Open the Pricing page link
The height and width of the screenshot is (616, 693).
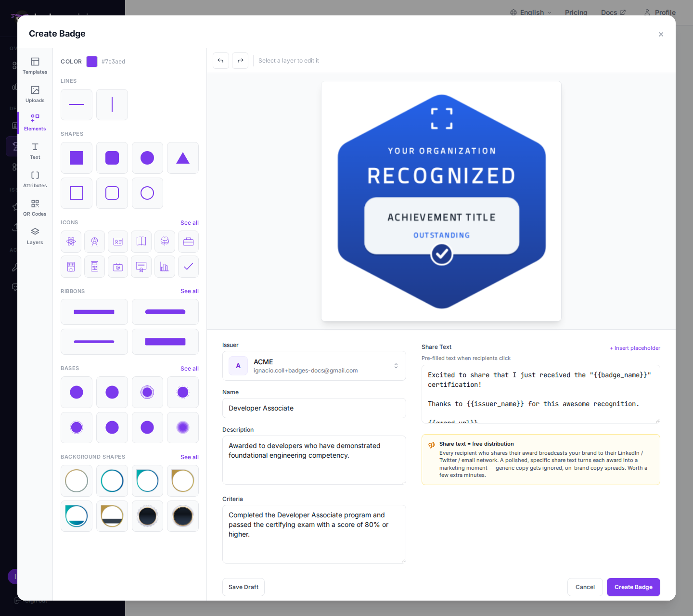[x=576, y=13]
